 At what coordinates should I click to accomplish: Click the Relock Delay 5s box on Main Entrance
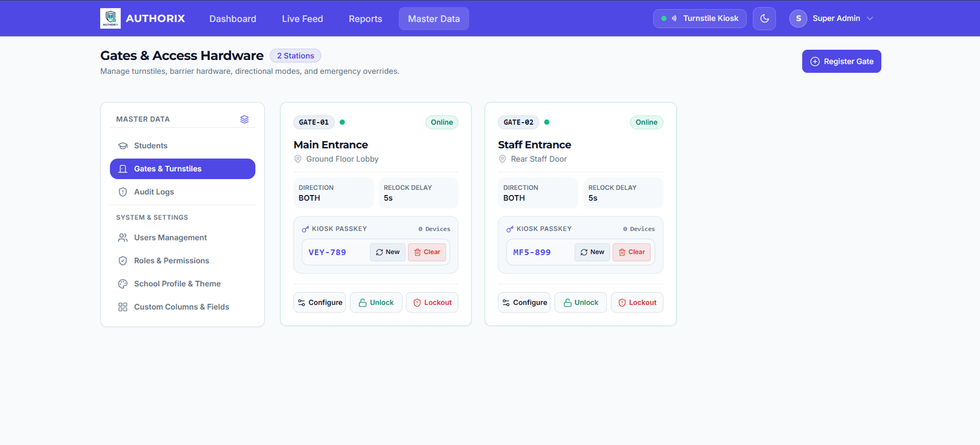tap(419, 193)
